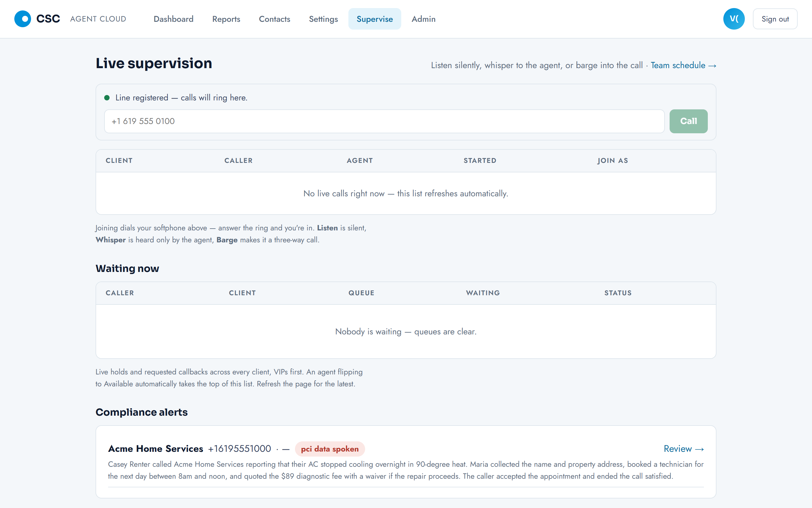This screenshot has width=812, height=508.
Task: Click 'No live calls right now' message
Action: [x=406, y=194]
